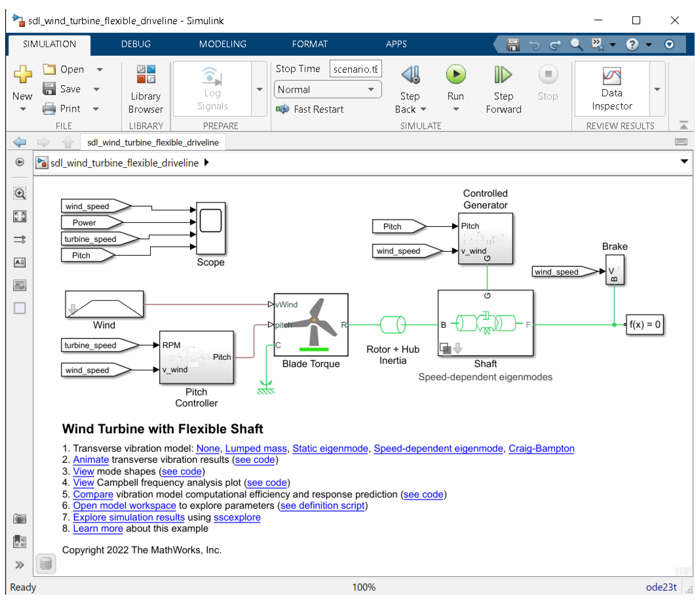This screenshot has width=700, height=603.
Task: Click the Annotation text tool in the palette
Action: coord(20,262)
